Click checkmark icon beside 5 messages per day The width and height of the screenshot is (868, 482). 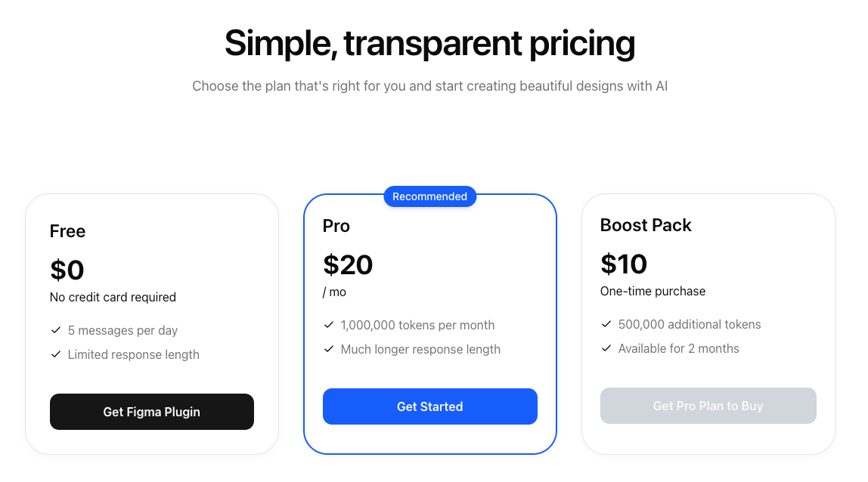56,330
